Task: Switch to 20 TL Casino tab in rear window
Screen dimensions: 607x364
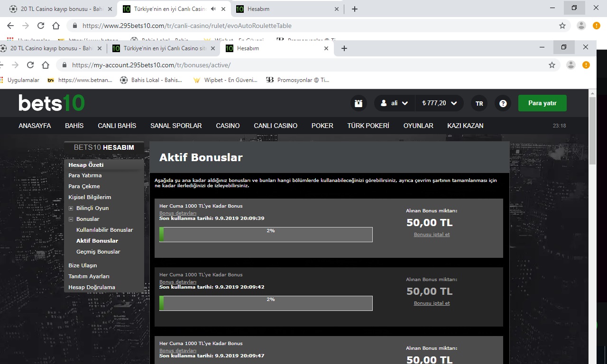Action: (x=62, y=9)
